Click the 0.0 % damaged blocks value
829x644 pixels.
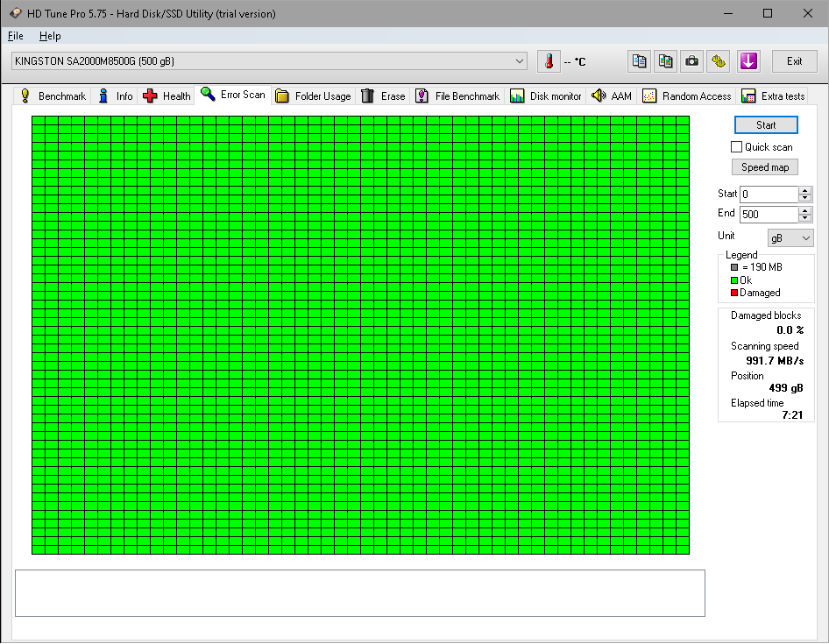point(790,330)
